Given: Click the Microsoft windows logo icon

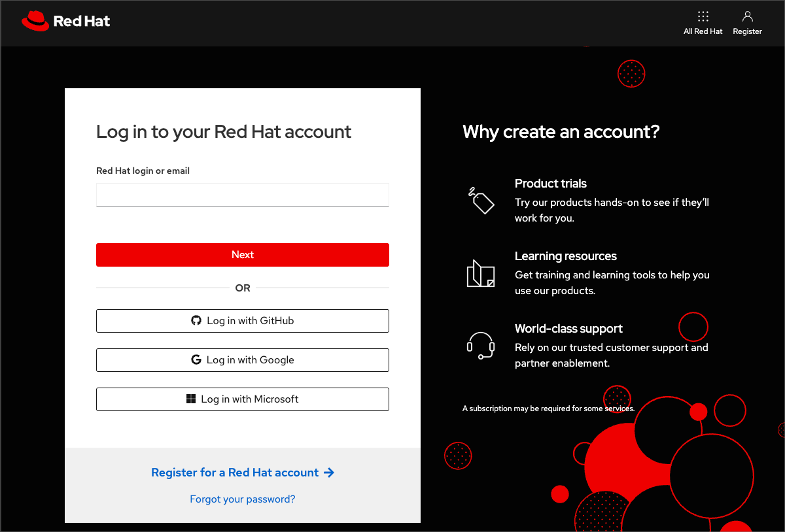Looking at the screenshot, I should click(x=191, y=399).
